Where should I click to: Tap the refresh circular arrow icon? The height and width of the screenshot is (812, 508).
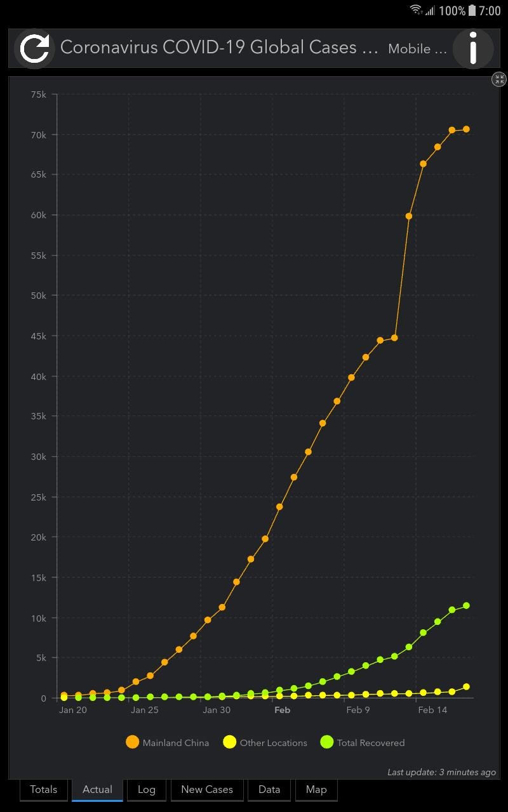coord(34,49)
